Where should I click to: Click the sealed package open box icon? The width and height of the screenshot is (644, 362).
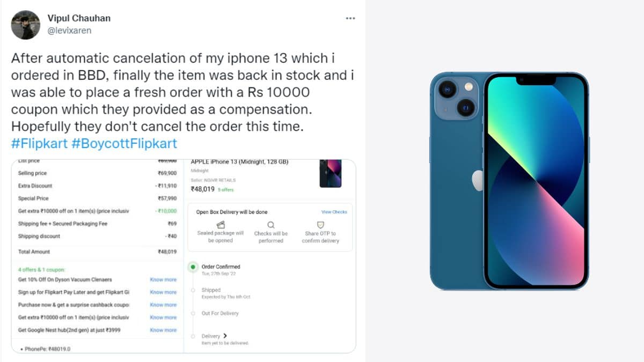tap(221, 225)
